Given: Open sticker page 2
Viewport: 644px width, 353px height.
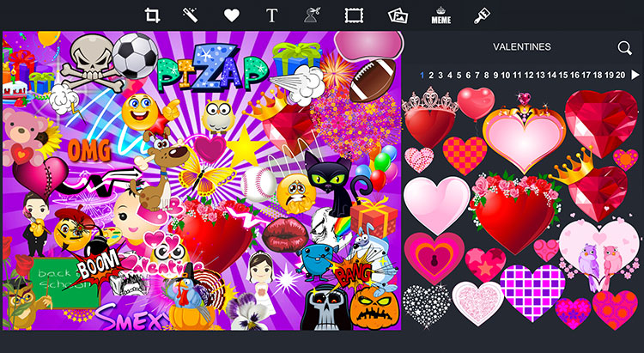Looking at the screenshot, I should (431, 76).
